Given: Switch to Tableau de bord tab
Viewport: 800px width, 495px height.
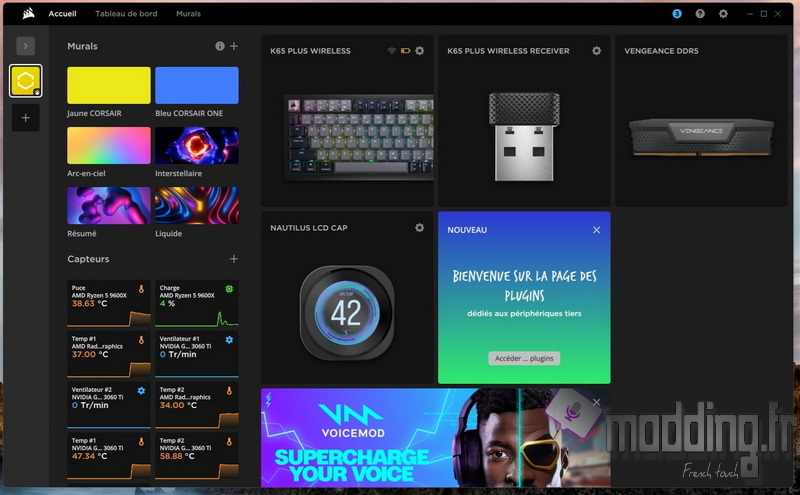Looking at the screenshot, I should [x=126, y=14].
